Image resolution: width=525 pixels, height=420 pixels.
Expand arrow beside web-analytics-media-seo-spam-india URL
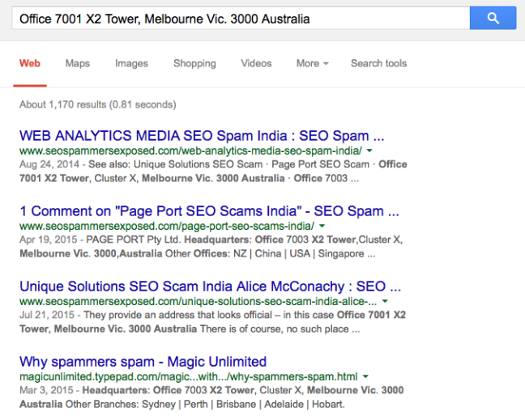(369, 151)
